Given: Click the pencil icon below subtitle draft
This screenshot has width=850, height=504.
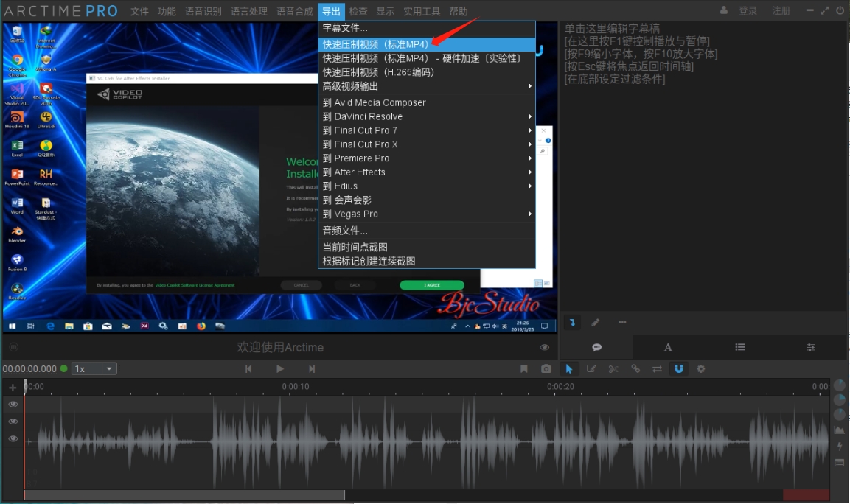Looking at the screenshot, I should (x=595, y=323).
